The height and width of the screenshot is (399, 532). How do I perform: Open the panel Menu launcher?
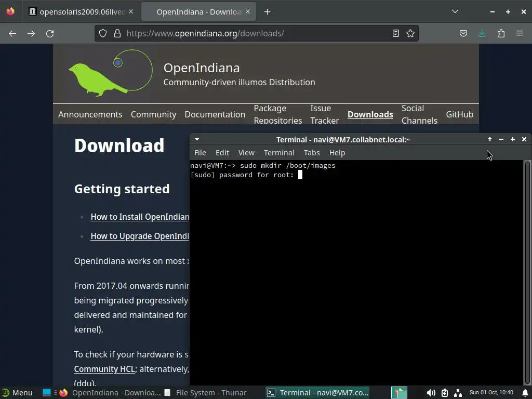17,393
